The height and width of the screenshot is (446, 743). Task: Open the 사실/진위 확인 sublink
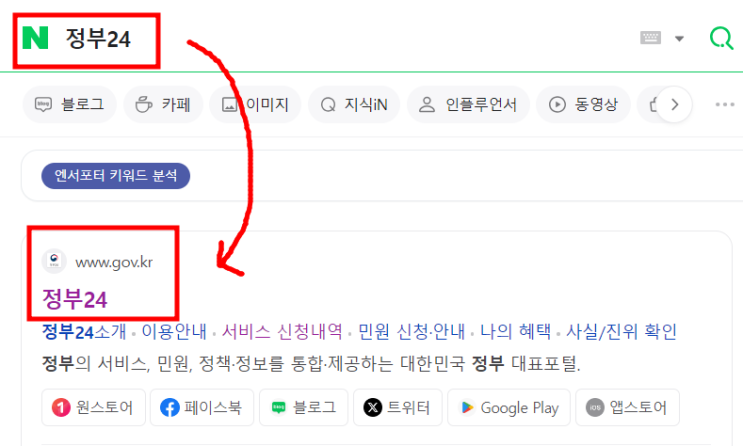pos(622,331)
